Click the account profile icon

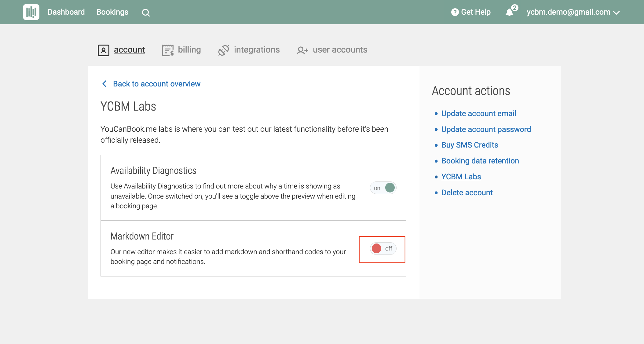103,50
